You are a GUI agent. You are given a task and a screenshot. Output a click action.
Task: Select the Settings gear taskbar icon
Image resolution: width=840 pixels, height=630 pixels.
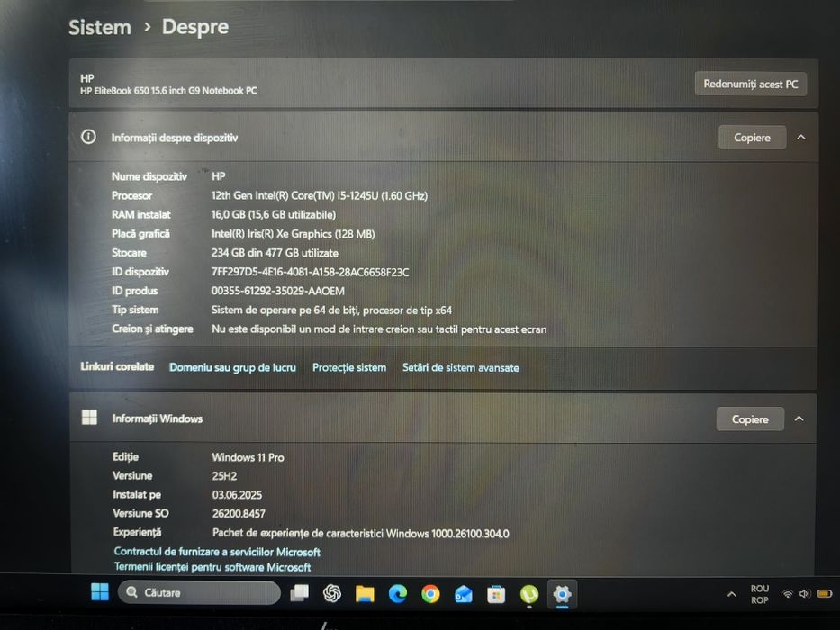coord(562,594)
